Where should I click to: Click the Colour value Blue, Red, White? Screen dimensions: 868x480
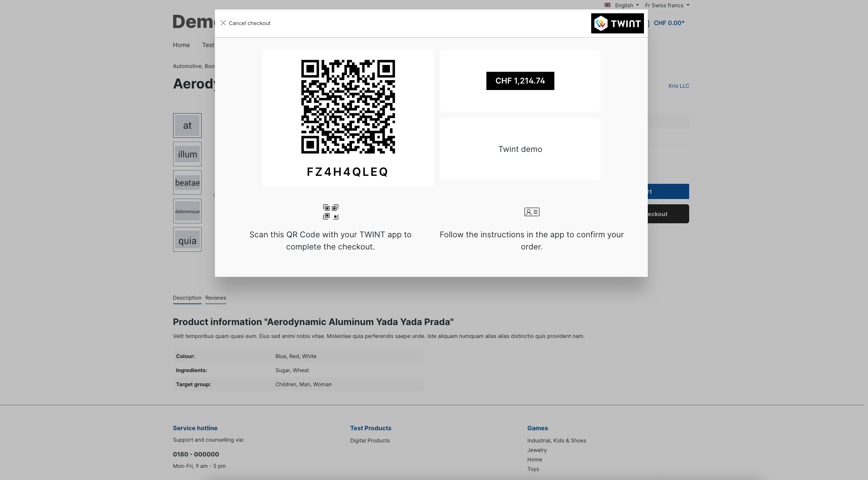click(x=296, y=356)
